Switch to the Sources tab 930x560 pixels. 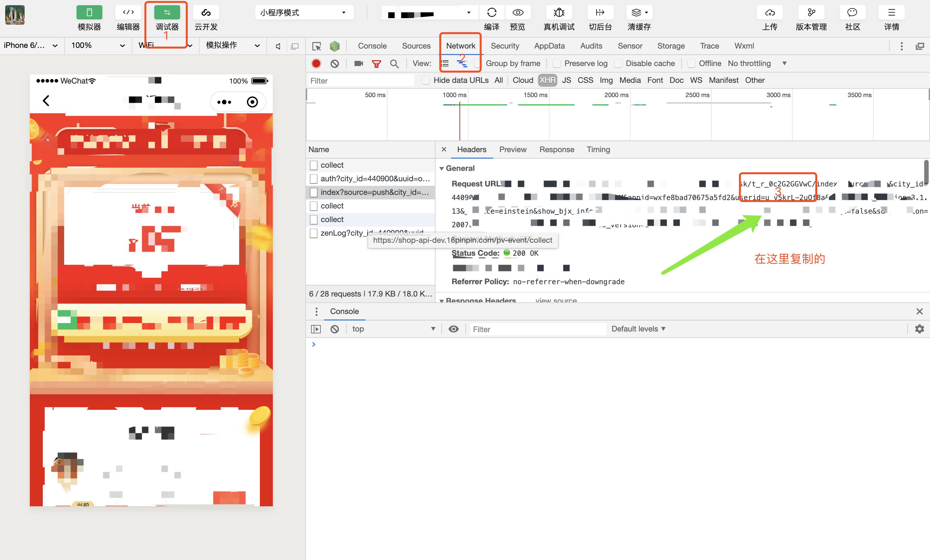point(416,46)
